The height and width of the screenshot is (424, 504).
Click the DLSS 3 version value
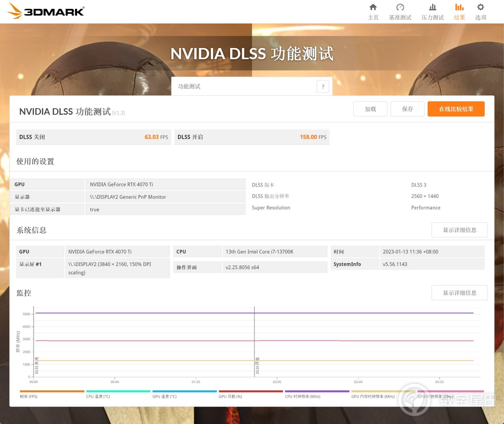419,185
